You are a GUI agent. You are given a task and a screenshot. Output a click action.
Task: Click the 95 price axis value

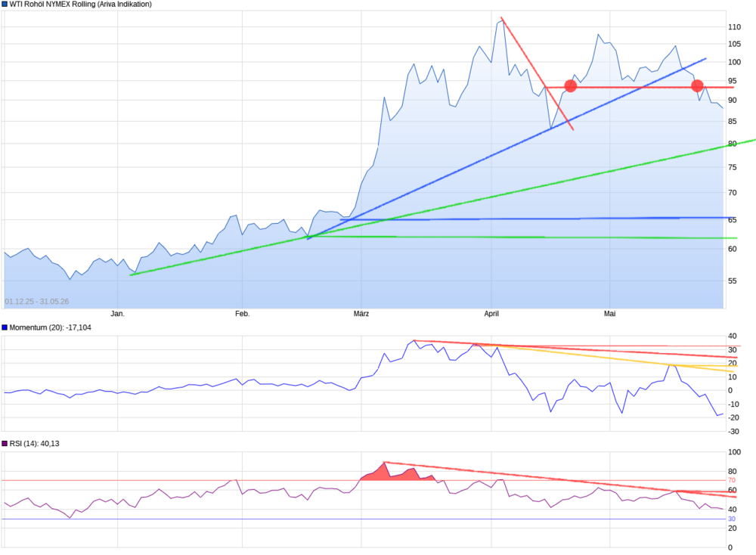click(x=733, y=81)
